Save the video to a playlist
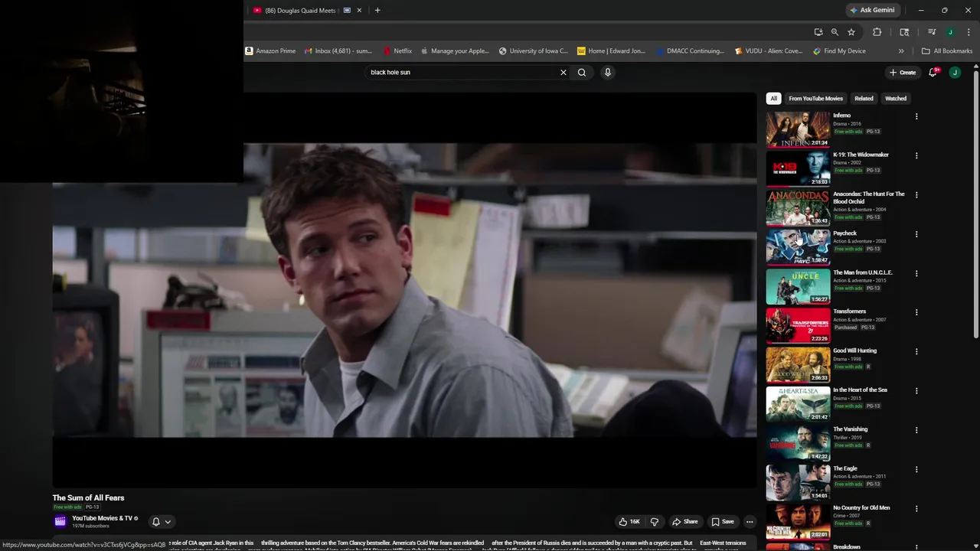Screen dimensions: 980x551 (x=723, y=522)
